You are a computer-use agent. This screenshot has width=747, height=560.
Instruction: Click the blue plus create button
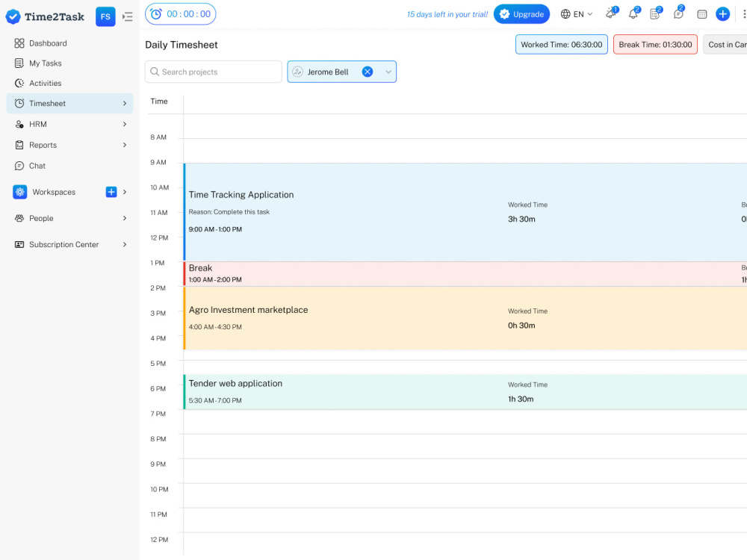pyautogui.click(x=722, y=14)
